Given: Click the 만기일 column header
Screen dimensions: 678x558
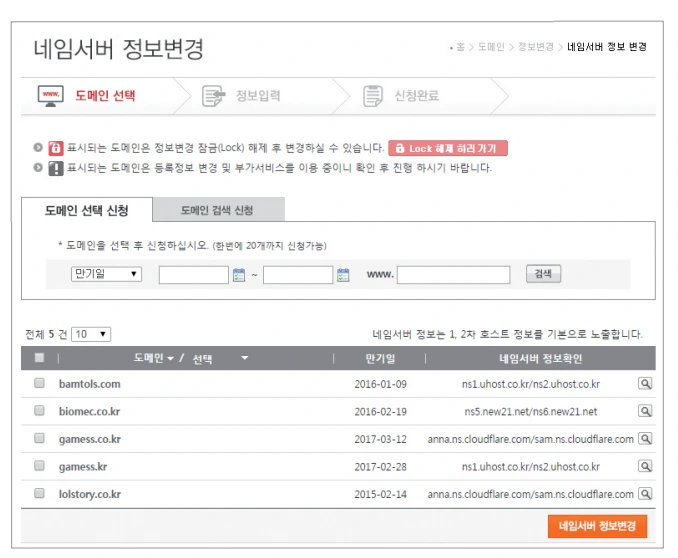Looking at the screenshot, I should pos(380,359).
